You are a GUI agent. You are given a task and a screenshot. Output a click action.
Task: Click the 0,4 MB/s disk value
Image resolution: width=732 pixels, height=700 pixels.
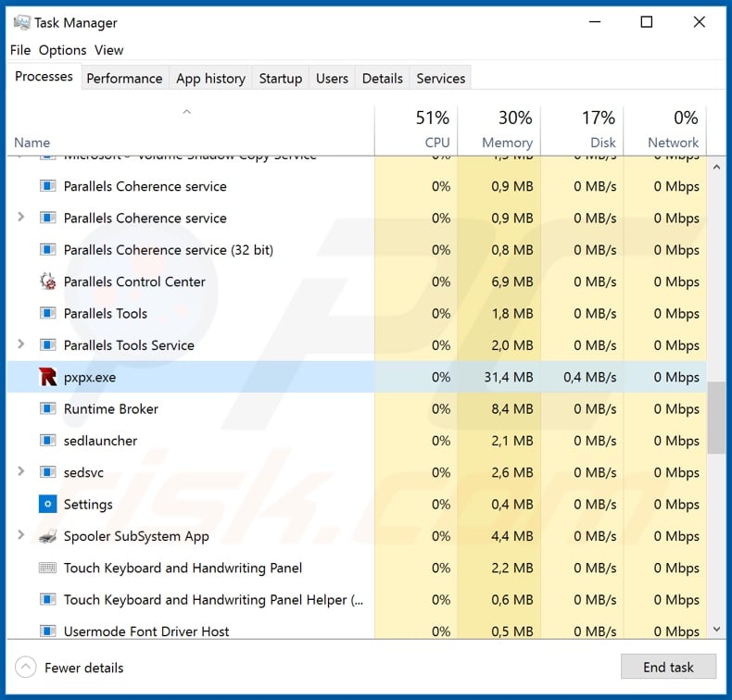coord(590,377)
